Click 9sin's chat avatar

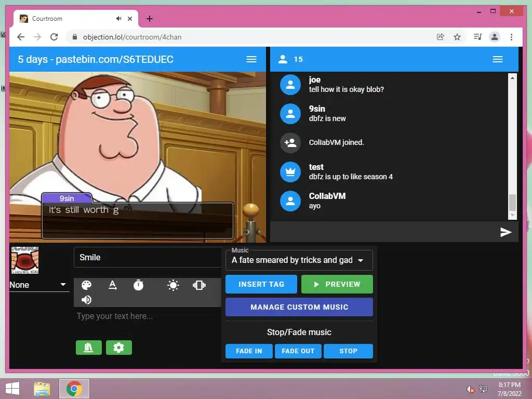(x=290, y=114)
